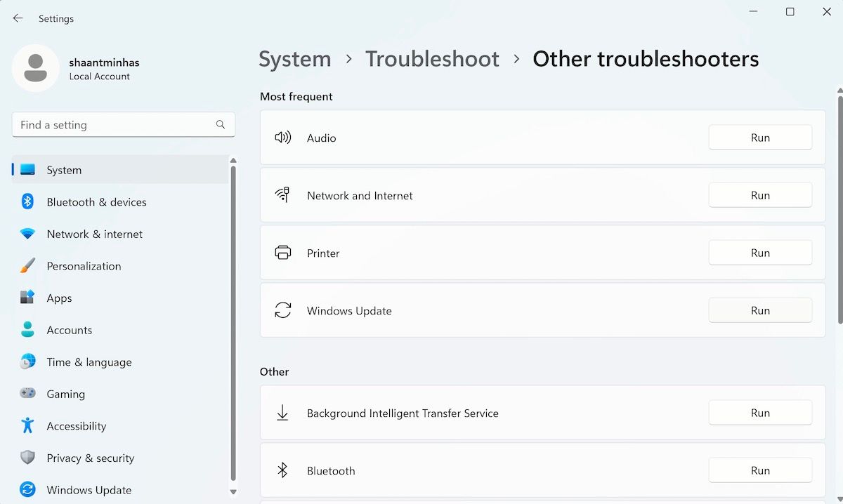Run the Windows Update troubleshooter
Screen dimensions: 843x504
760,310
